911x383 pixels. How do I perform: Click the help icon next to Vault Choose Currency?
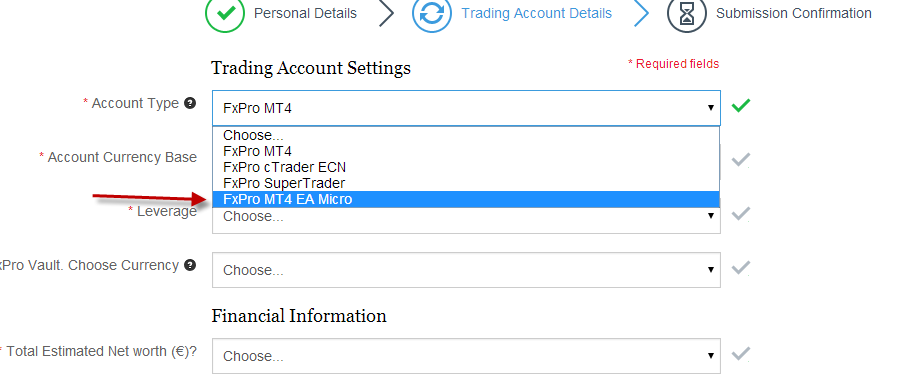tap(189, 265)
